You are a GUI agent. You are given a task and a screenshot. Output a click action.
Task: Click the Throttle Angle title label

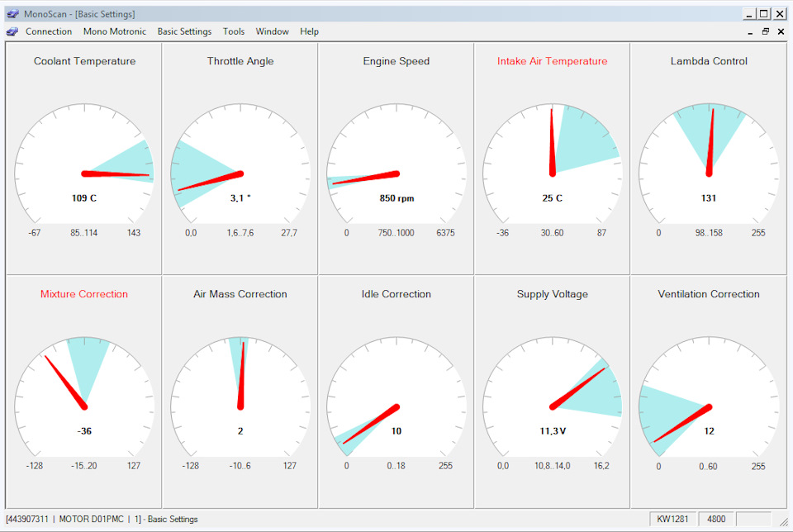click(240, 61)
